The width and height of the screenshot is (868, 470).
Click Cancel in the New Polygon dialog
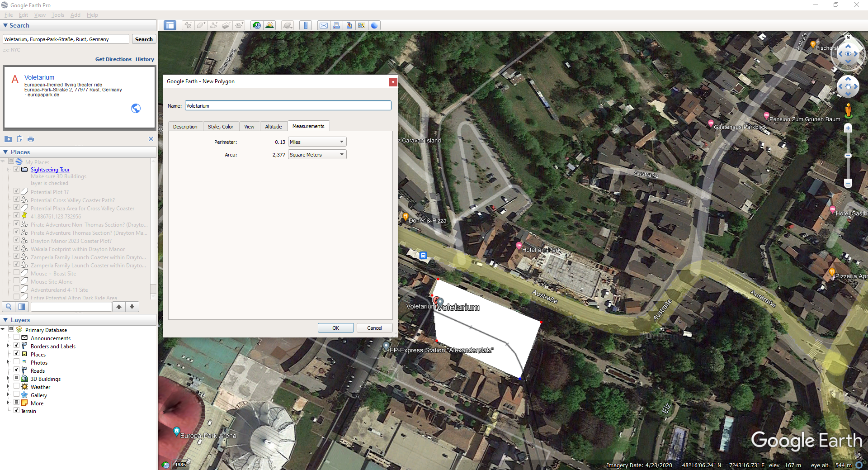374,328
